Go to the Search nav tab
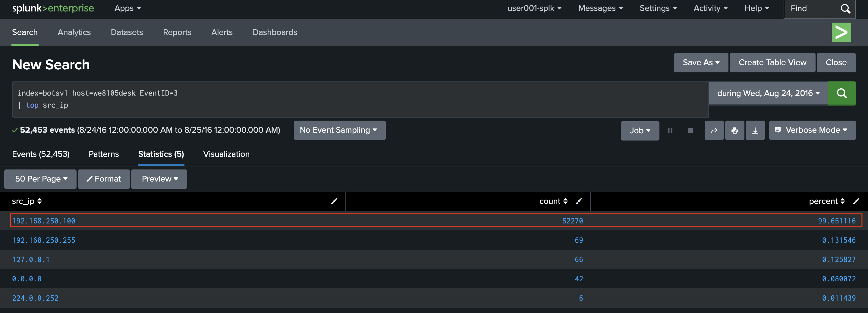 25,32
